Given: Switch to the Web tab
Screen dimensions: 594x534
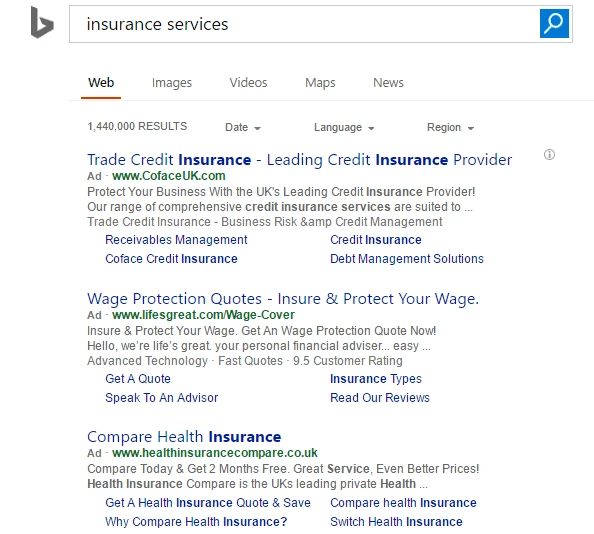Looking at the screenshot, I should click(x=101, y=83).
